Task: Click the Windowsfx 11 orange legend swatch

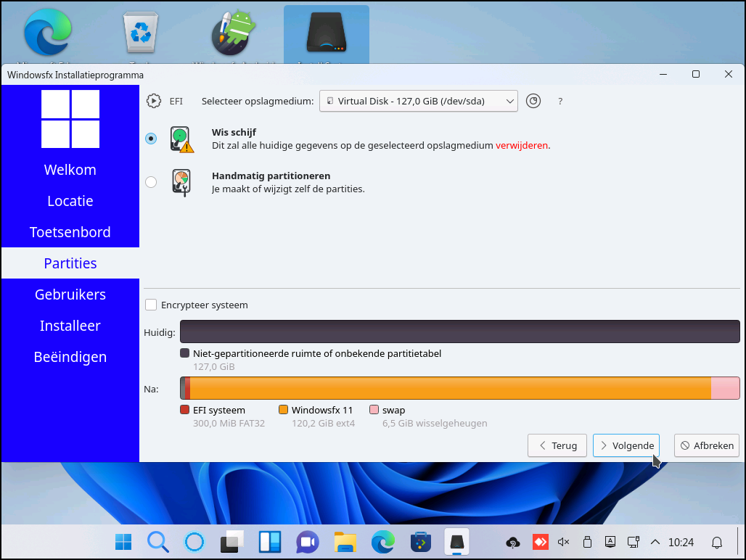Action: [283, 410]
